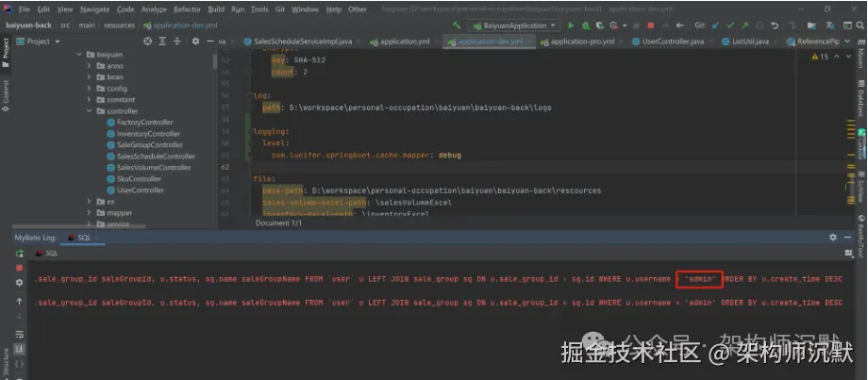
Task: Show hidden editor tabs chevron
Action: point(847,41)
